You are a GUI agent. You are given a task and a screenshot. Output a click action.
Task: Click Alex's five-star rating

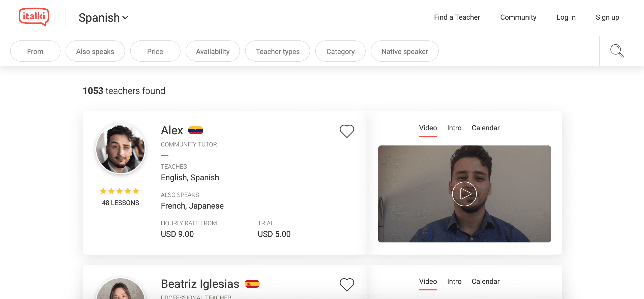[x=120, y=191]
